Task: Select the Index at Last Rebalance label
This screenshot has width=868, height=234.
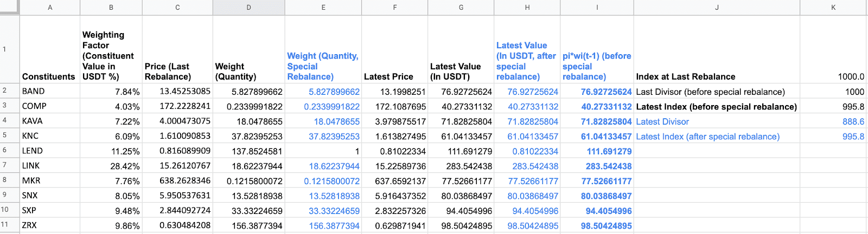Action: coord(686,77)
